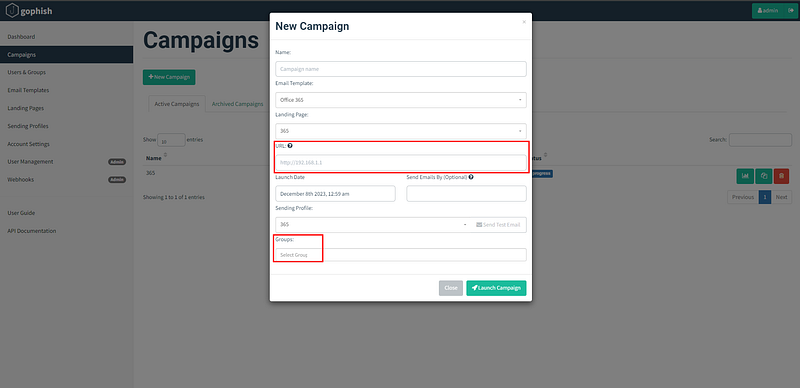Click the gophish logo icon
Screen dimensions: 800x388
pyautogui.click(x=12, y=10)
